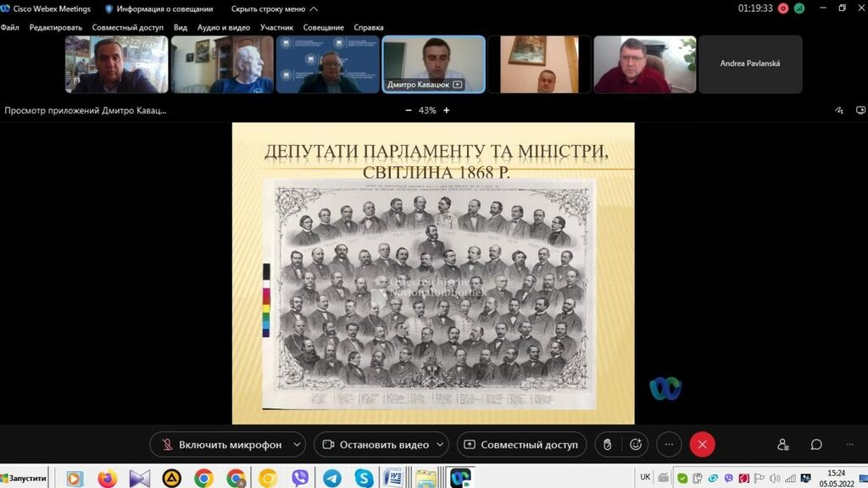Open video options dropdown arrow

coord(441,445)
